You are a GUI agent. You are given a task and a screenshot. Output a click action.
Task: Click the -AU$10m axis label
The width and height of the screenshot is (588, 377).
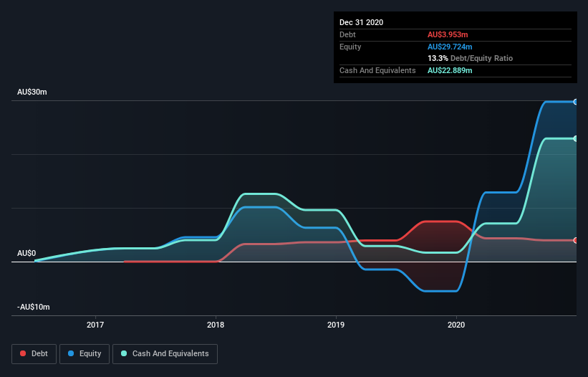(x=34, y=307)
